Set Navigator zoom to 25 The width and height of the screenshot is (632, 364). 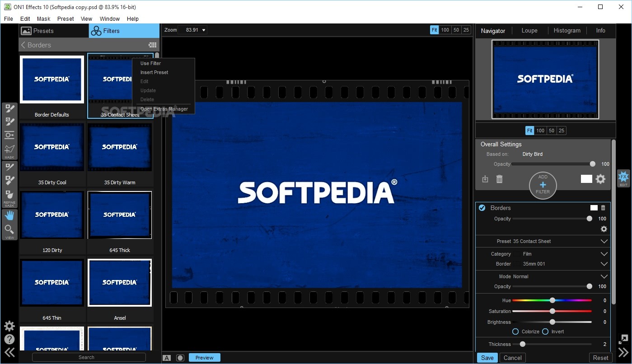point(561,131)
